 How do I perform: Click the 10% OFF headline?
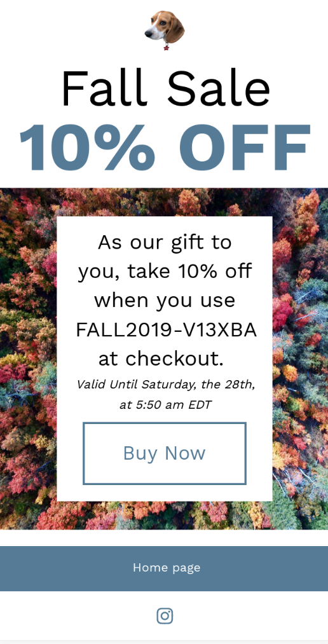[165, 147]
